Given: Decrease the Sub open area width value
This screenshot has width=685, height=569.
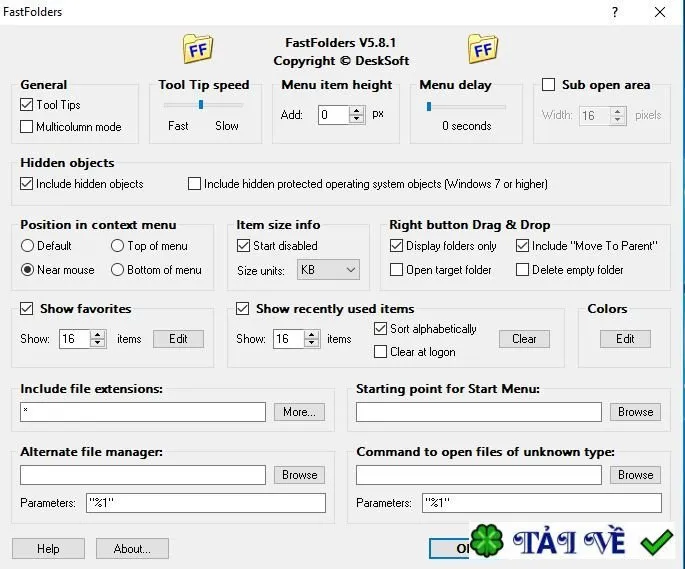Looking at the screenshot, I should click(617, 120).
